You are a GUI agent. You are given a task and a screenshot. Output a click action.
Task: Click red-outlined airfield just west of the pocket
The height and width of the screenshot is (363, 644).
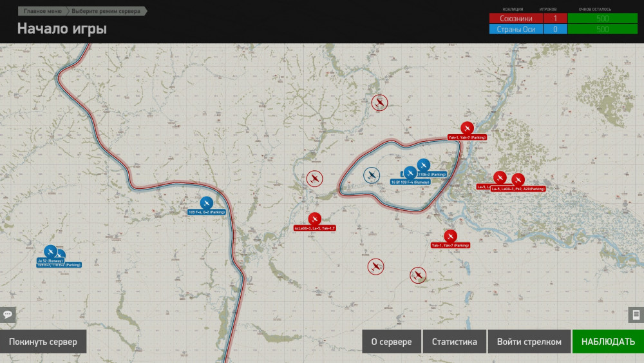pyautogui.click(x=315, y=179)
